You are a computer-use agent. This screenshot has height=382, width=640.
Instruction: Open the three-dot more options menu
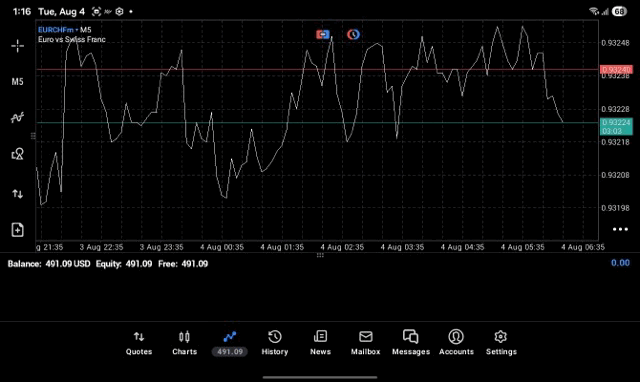620,229
